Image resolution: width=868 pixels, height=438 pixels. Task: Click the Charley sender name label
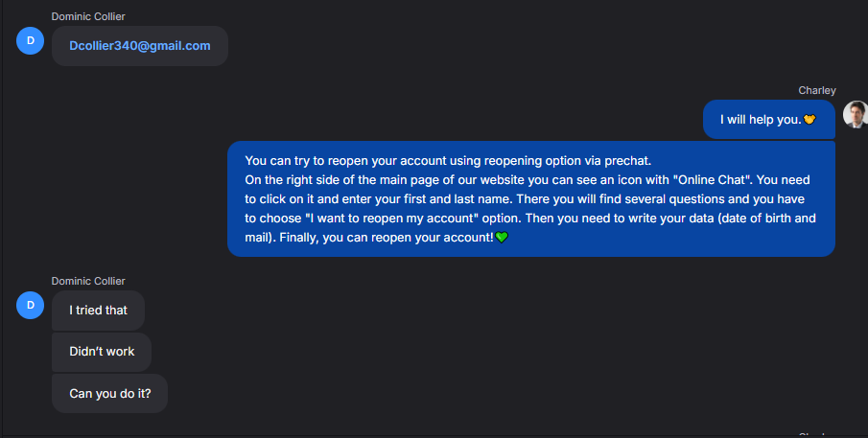pos(817,90)
